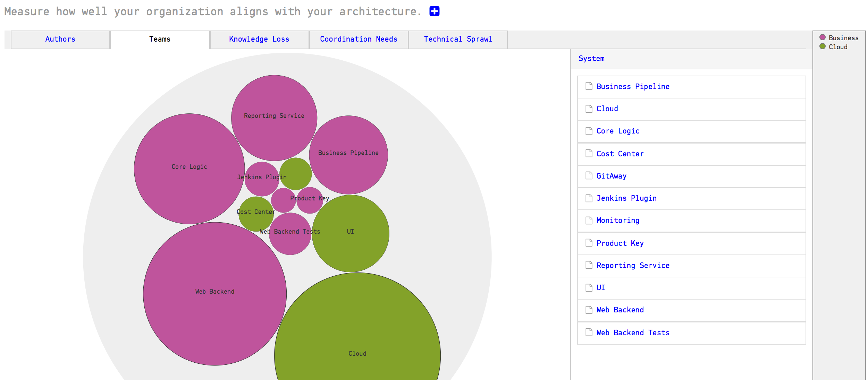Click file icon beside Cost Center
This screenshot has width=868, height=380.
tap(589, 153)
